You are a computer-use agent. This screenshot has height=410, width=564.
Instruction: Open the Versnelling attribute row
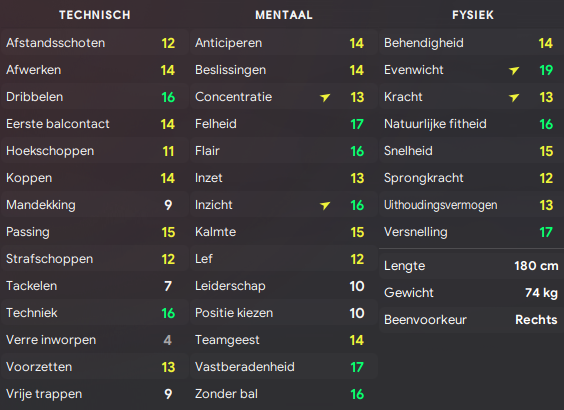472,232
